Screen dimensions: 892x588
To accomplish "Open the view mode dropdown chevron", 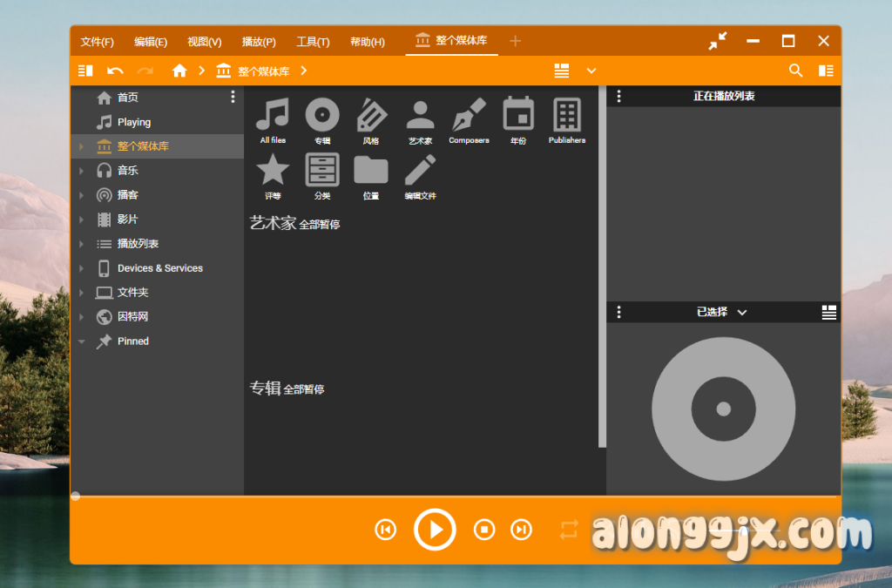I will pos(591,71).
